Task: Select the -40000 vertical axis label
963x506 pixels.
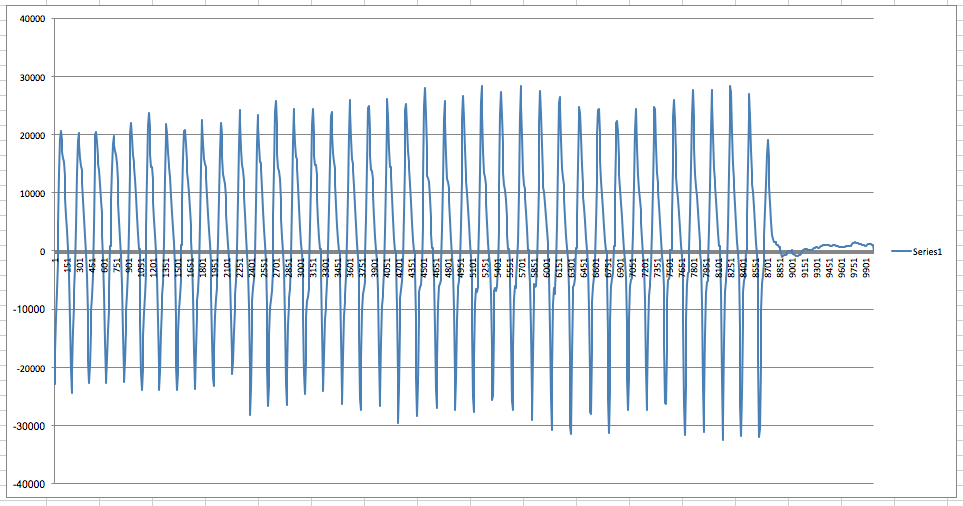Action: click(25, 483)
